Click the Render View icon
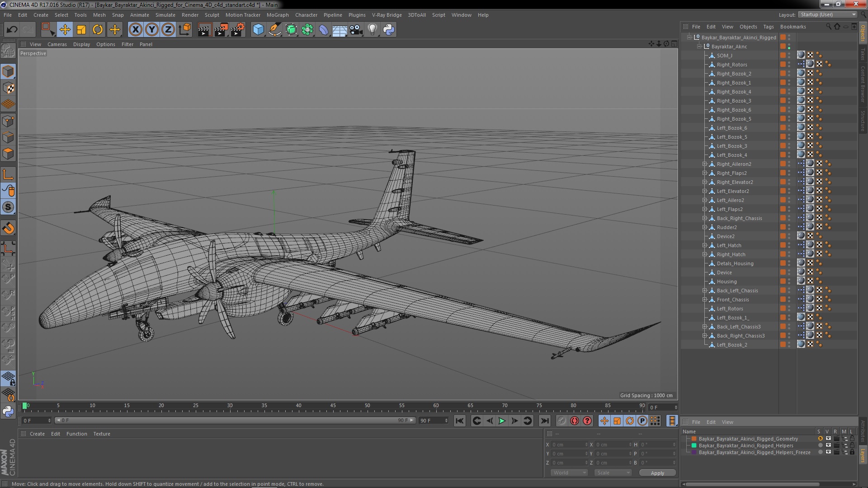 204,30
